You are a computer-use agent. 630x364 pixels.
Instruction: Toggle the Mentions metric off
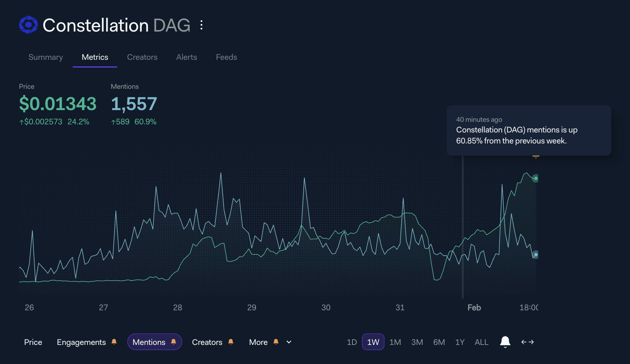coord(149,342)
